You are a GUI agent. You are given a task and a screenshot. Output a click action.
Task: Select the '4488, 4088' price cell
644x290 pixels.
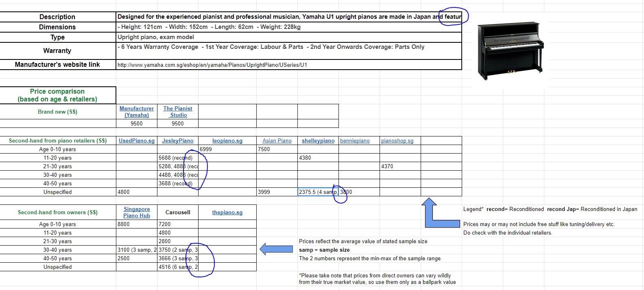coord(178,175)
